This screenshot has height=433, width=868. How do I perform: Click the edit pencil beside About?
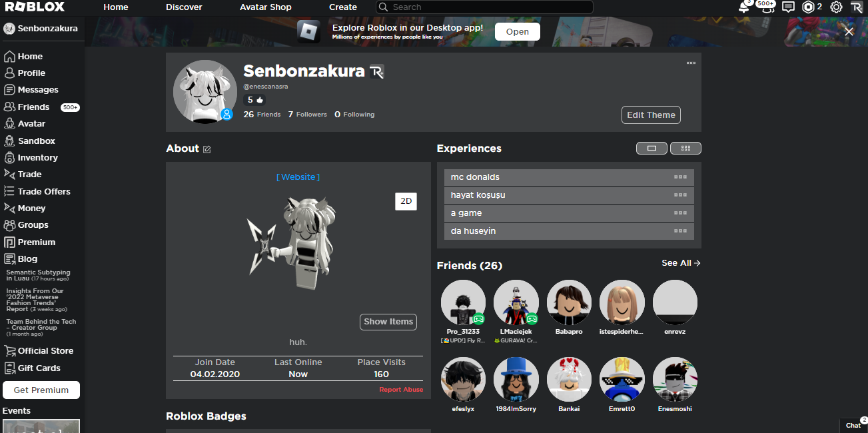tap(207, 149)
